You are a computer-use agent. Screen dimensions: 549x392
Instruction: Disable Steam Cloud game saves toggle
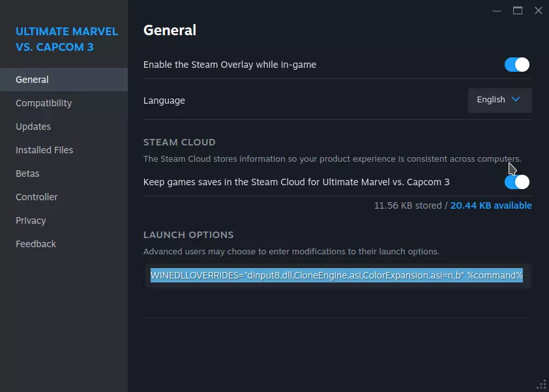(517, 182)
